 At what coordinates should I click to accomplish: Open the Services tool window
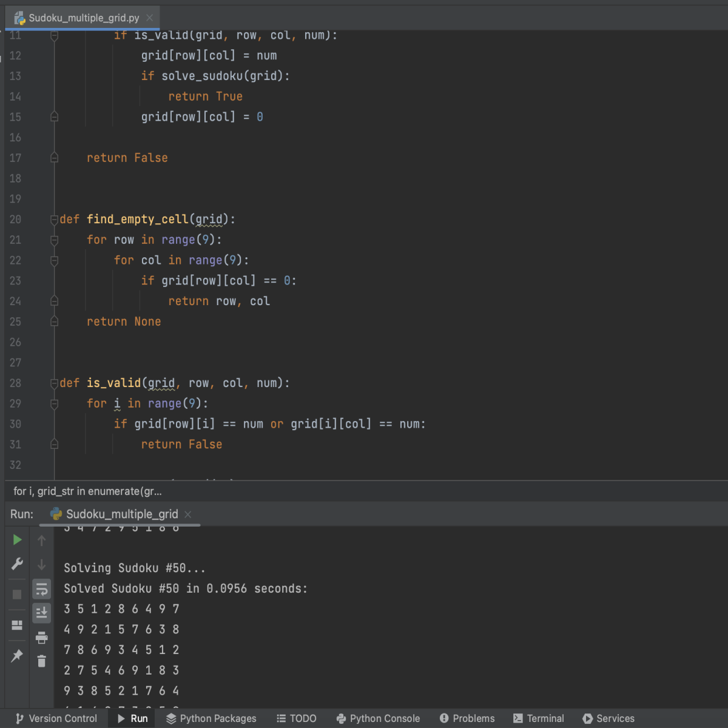tap(608, 718)
